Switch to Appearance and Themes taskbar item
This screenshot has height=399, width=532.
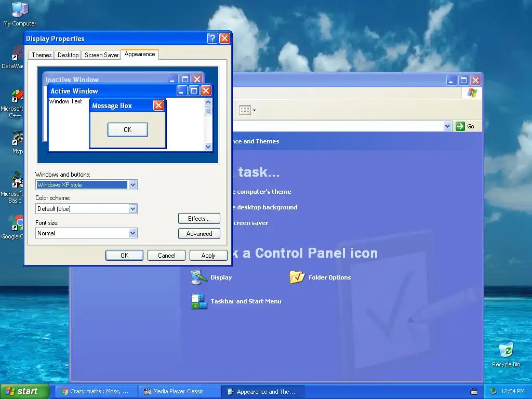(x=262, y=392)
